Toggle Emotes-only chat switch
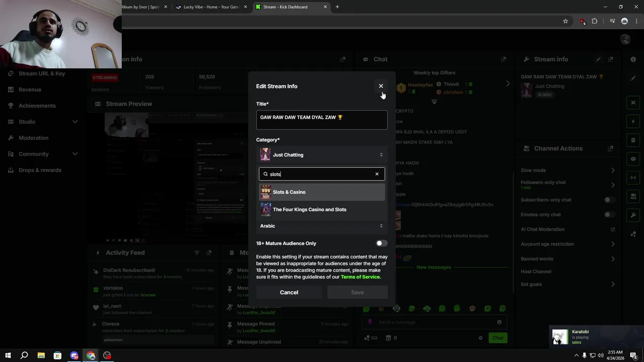Screen dimensions: 644x362 tap(609, 215)
